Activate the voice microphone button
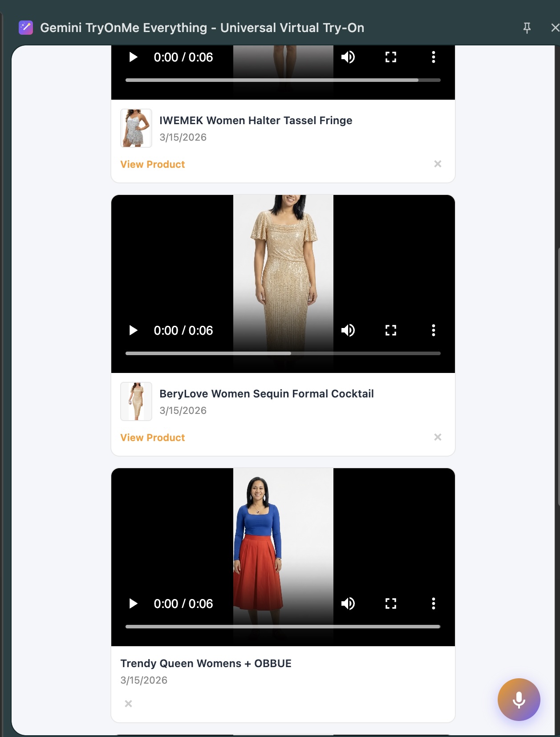The image size is (560, 737). click(519, 700)
